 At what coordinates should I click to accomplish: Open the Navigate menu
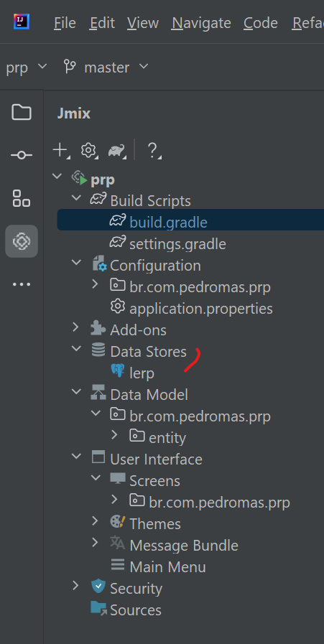201,22
